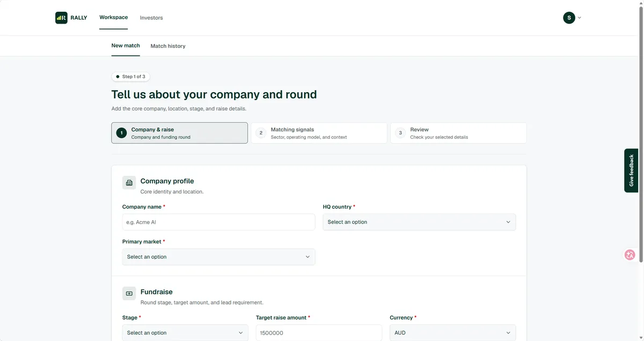The width and height of the screenshot is (644, 341).
Task: Click the Target raise amount field
Action: pos(319,333)
